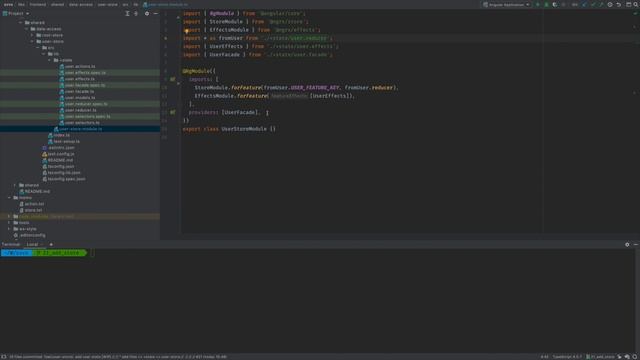Click the providers gutter marker in editor
This screenshot has width=640, height=360.
pos(173,112)
